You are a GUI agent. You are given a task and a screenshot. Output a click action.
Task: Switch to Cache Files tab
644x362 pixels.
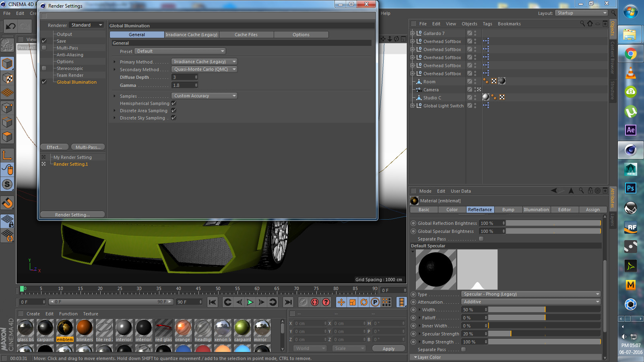tap(246, 35)
